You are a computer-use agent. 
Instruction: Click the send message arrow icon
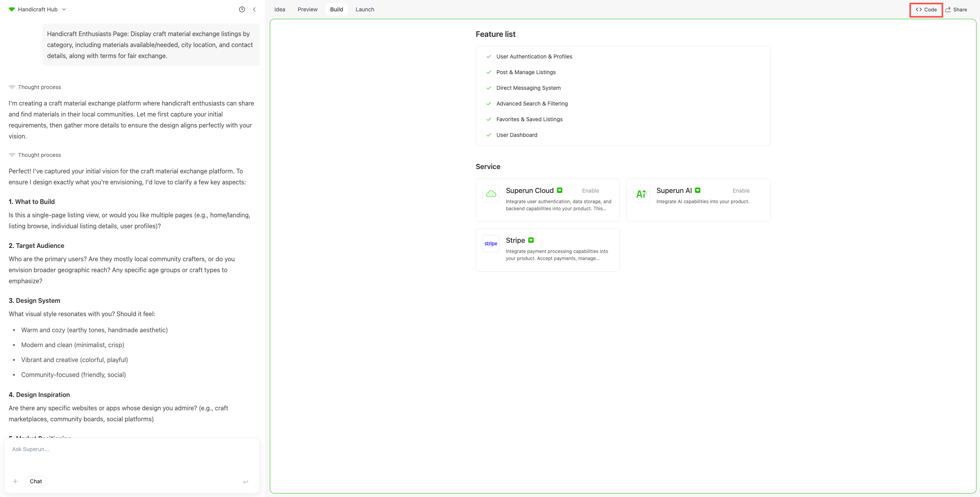click(246, 481)
